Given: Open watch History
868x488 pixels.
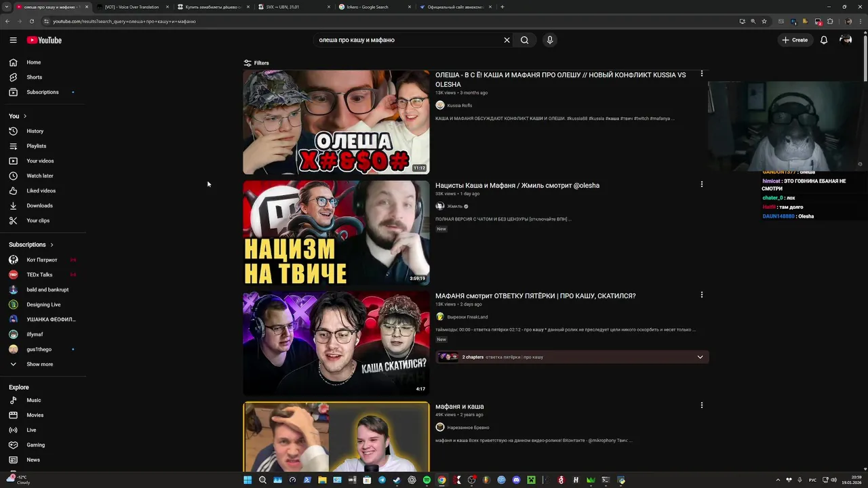Looking at the screenshot, I should tap(43, 131).
